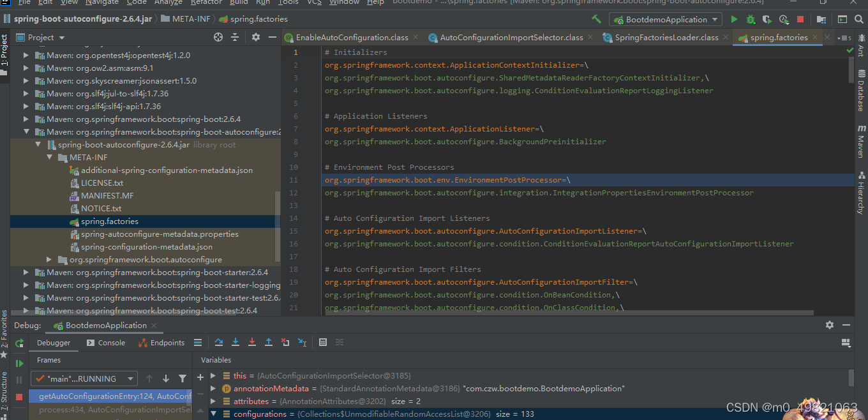Image resolution: width=868 pixels, height=420 pixels.
Task: Toggle the Maven tool window on right stripe
Action: pyautogui.click(x=861, y=142)
